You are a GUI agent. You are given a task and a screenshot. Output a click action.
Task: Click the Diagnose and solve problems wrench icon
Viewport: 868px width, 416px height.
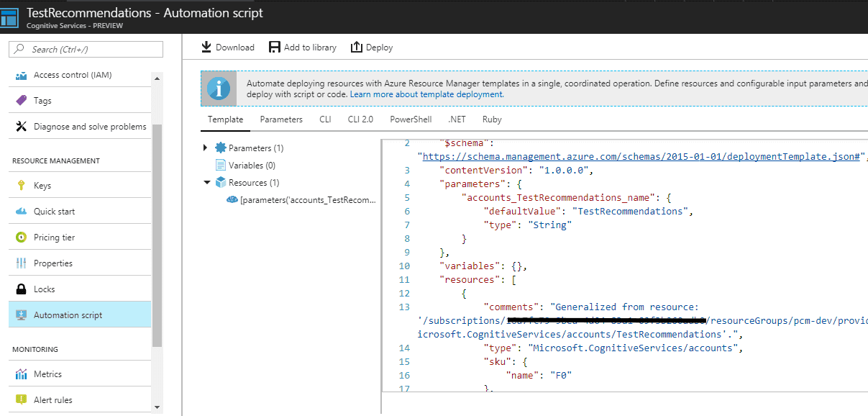pos(21,127)
